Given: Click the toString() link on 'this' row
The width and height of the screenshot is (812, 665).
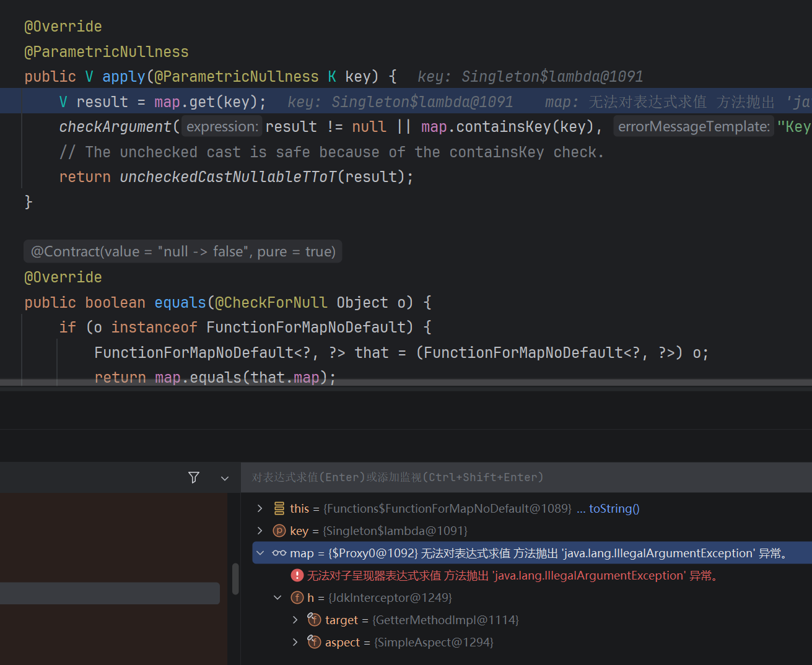Looking at the screenshot, I should pyautogui.click(x=614, y=508).
